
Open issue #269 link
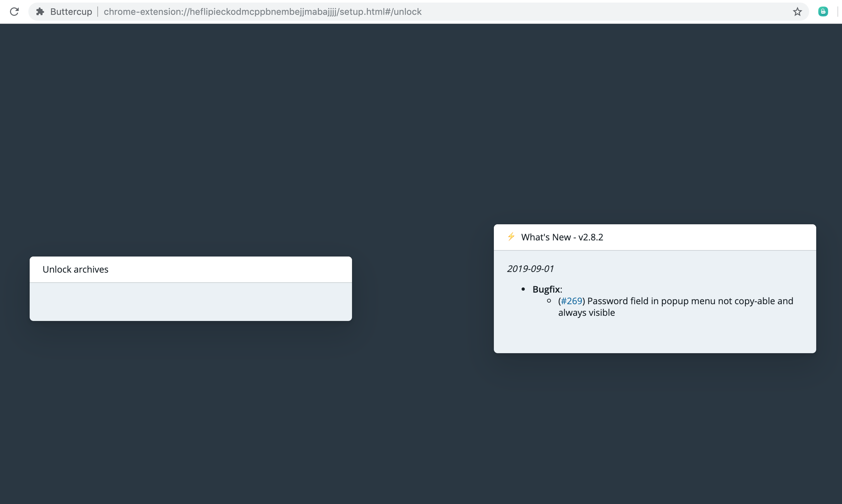point(571,301)
